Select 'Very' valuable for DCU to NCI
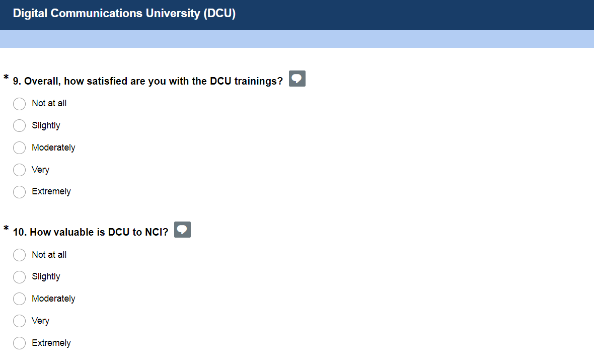The image size is (594, 364). pyautogui.click(x=19, y=321)
